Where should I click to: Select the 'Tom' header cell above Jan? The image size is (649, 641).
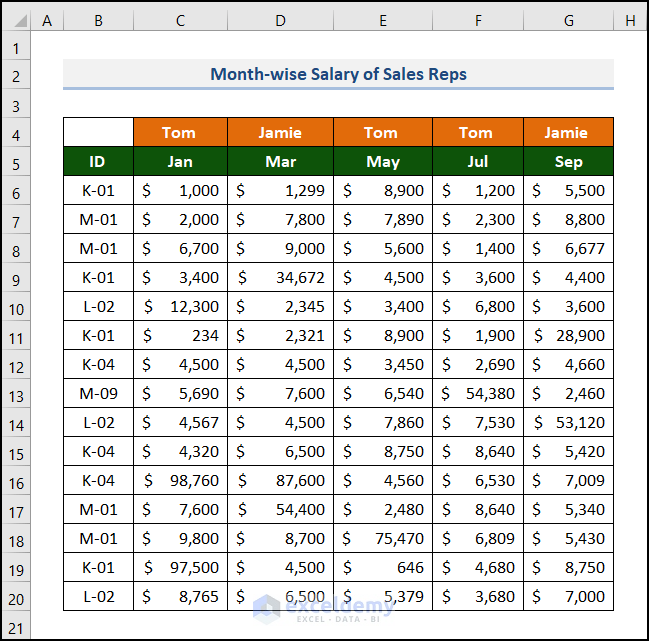[x=180, y=132]
